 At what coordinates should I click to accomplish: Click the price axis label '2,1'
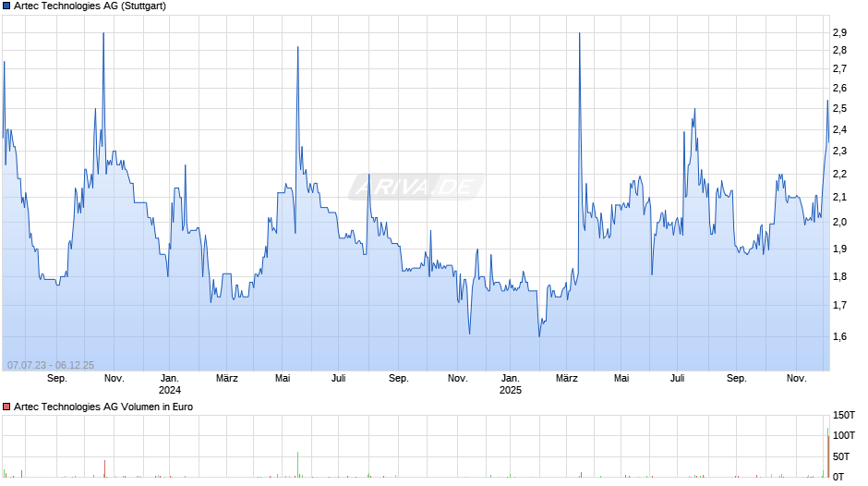[839, 198]
